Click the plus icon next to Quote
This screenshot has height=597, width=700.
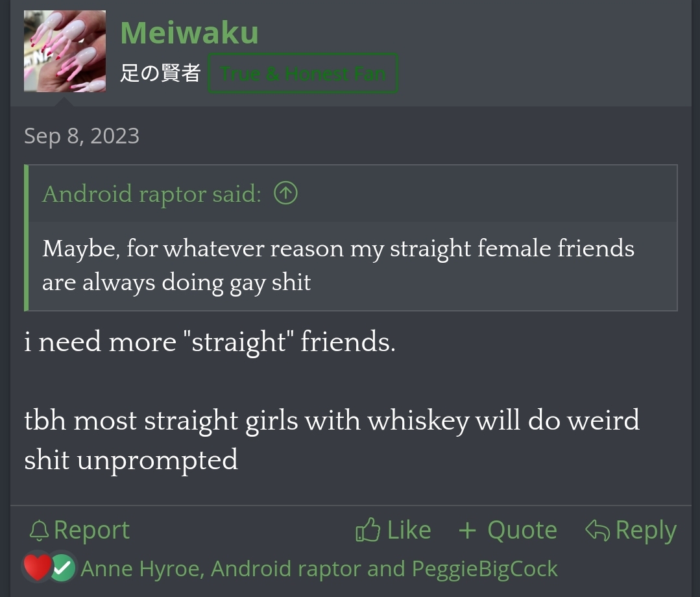pyautogui.click(x=467, y=531)
